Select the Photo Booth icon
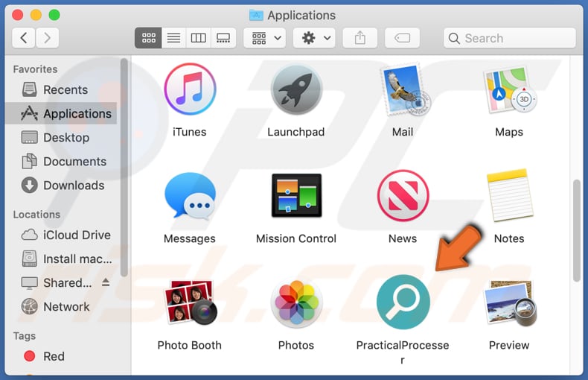 click(191, 303)
